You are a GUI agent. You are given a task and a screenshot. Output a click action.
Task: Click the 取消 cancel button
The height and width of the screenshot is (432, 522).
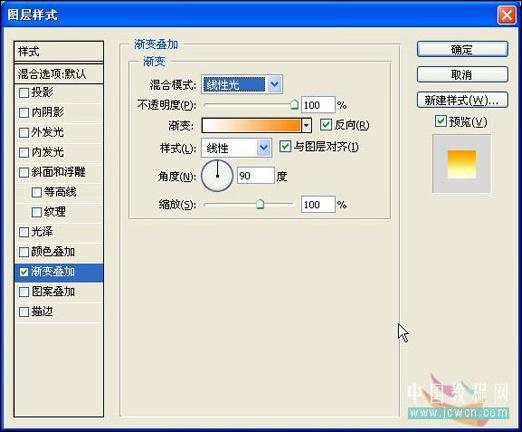462,75
